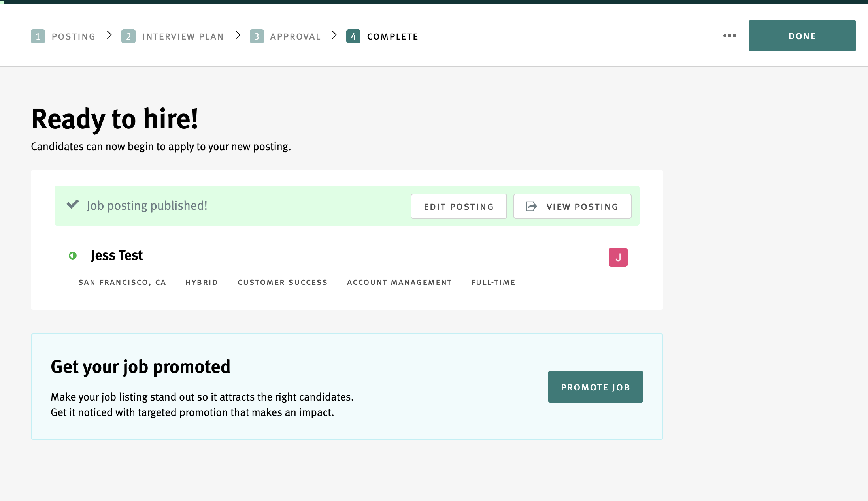Click the pink J user avatar
This screenshot has height=501, width=868.
click(618, 257)
